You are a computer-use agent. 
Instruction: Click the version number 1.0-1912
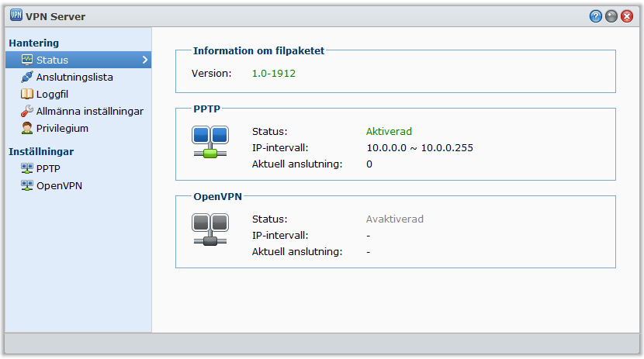274,74
